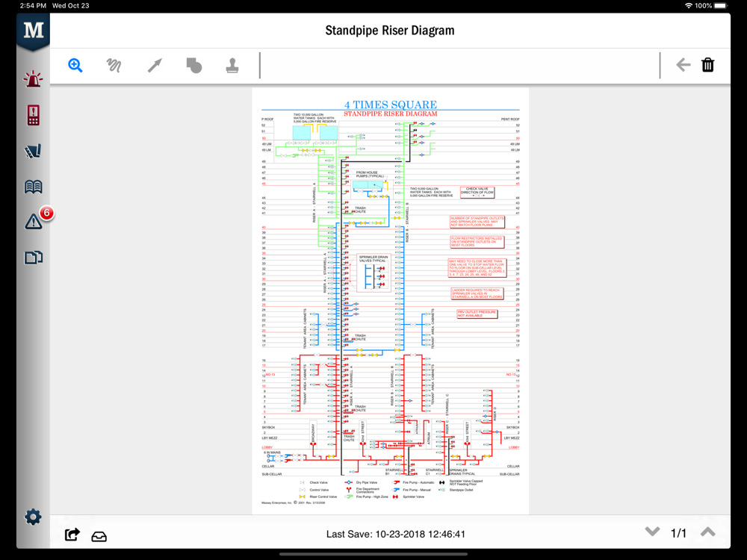Open the warning triangle alerts icon
The image size is (747, 560).
coord(34,222)
